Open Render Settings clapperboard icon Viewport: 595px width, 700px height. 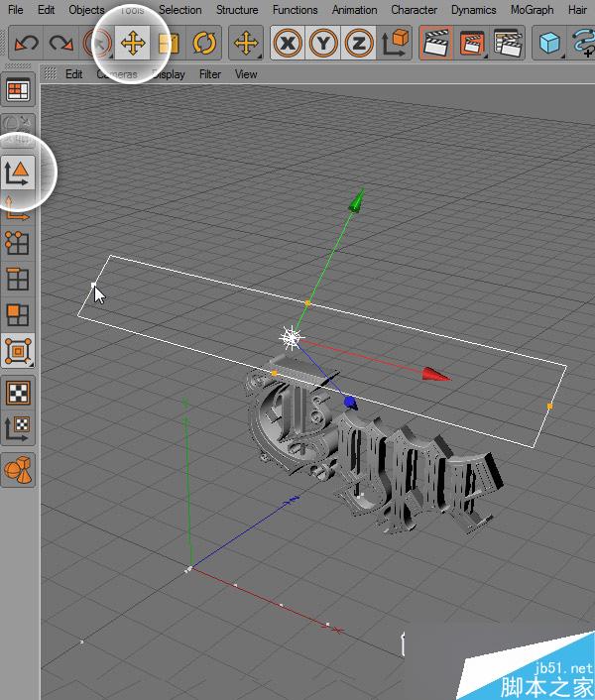point(508,43)
